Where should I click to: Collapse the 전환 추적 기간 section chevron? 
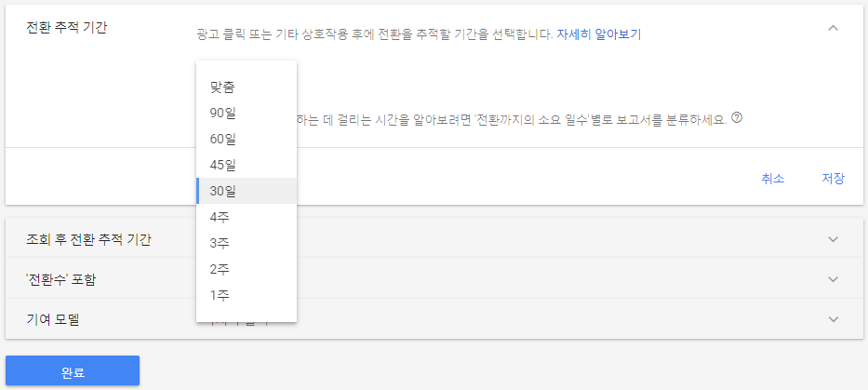(833, 28)
